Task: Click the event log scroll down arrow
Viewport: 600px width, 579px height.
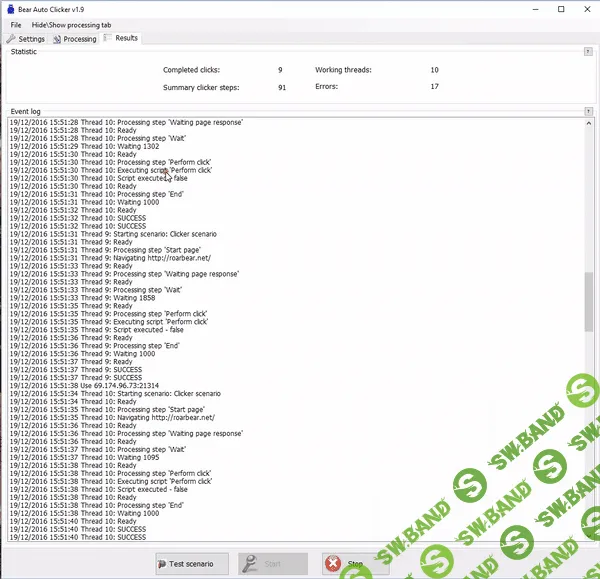Action: (587, 538)
